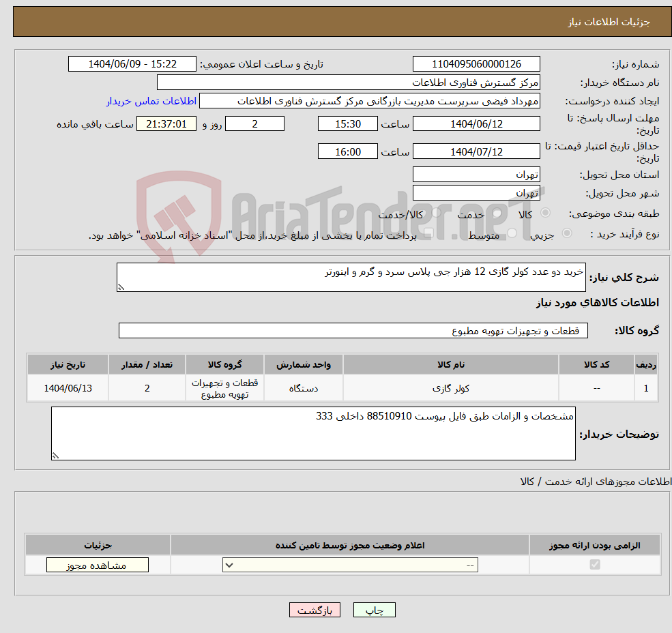
Task: Click the بازگشت back button
Action: (x=315, y=610)
